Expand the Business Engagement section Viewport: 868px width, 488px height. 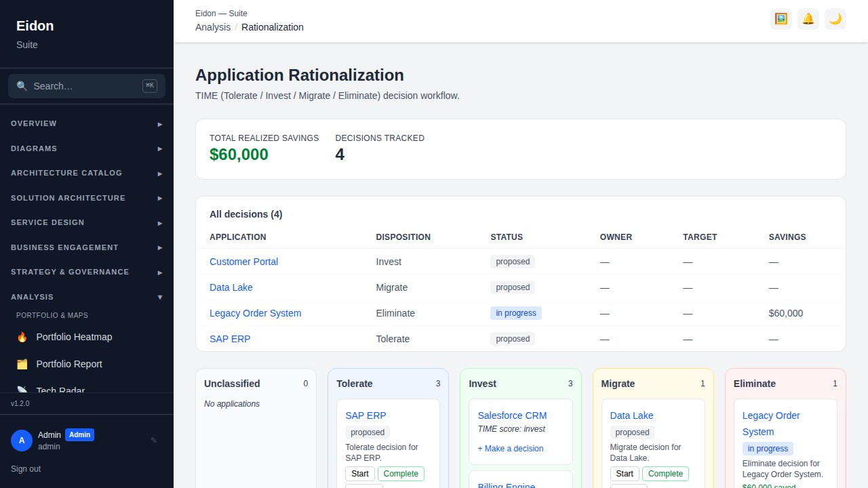click(x=87, y=247)
